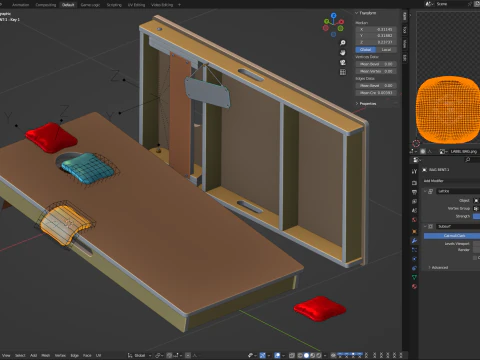Image resolution: width=480 pixels, height=360 pixels.
Task: Toggle camera view icon in viewport
Action: tap(342, 62)
